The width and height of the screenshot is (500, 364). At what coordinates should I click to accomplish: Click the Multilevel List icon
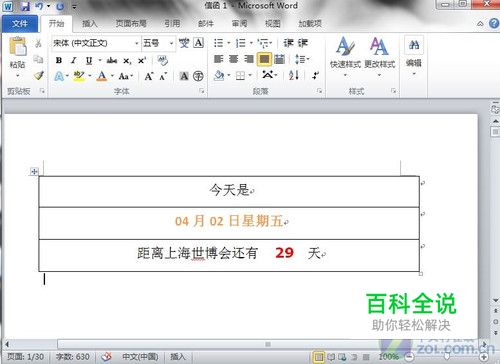263,43
